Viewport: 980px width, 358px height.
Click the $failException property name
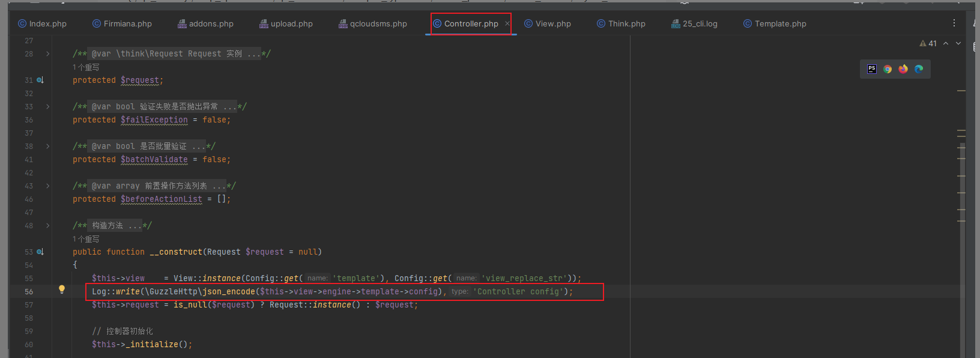click(x=154, y=120)
